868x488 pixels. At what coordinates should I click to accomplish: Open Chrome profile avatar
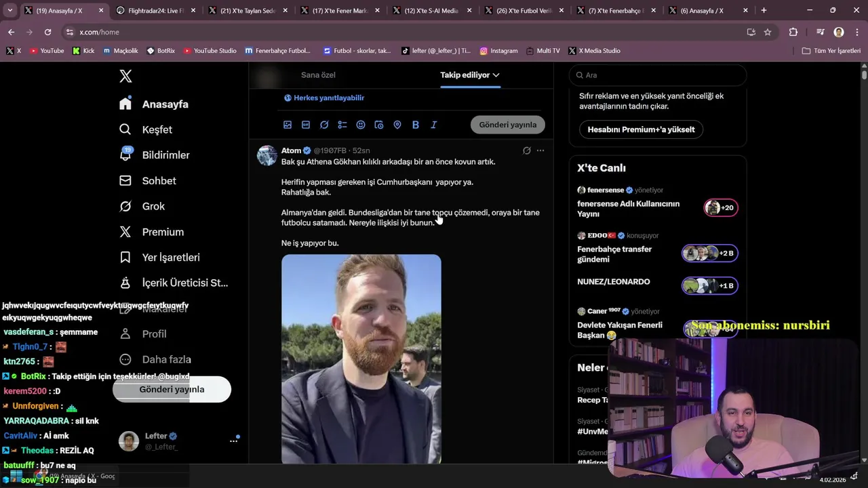(839, 32)
